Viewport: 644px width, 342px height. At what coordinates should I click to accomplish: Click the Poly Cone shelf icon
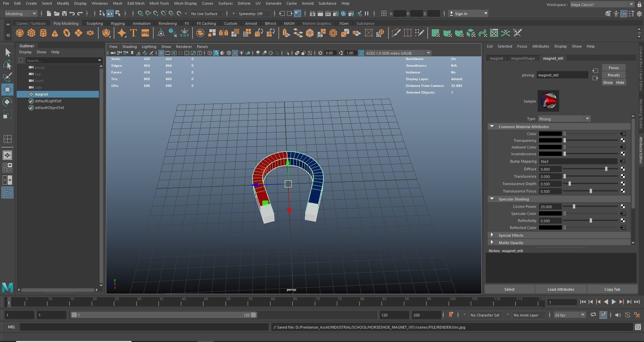click(55, 33)
